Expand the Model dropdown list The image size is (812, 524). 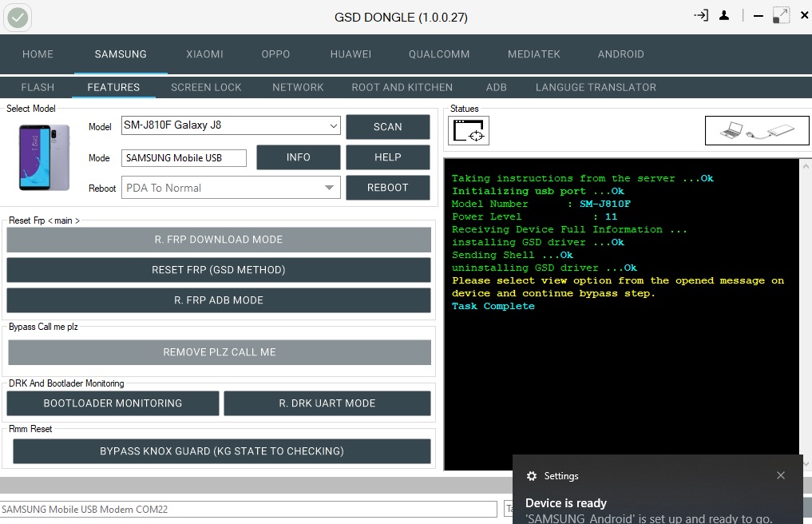pos(334,125)
